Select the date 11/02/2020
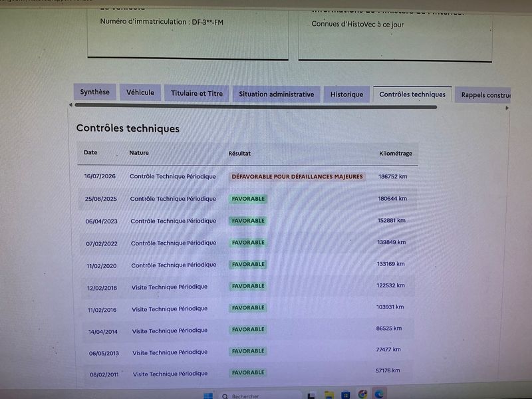Image resolution: width=532 pixels, height=399 pixels. 102,265
